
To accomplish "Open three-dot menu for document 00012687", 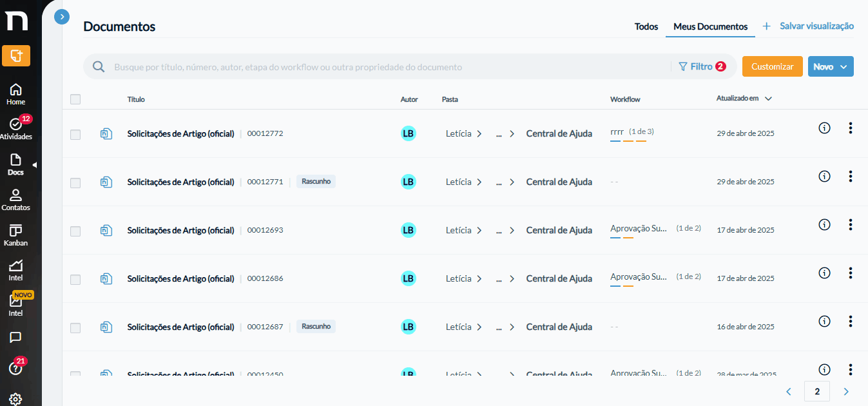I will (x=851, y=321).
